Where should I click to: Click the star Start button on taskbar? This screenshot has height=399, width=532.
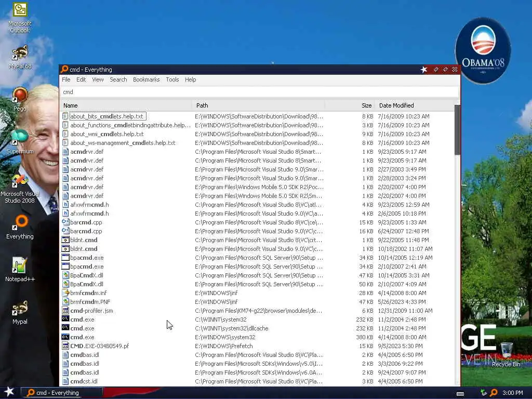9,392
